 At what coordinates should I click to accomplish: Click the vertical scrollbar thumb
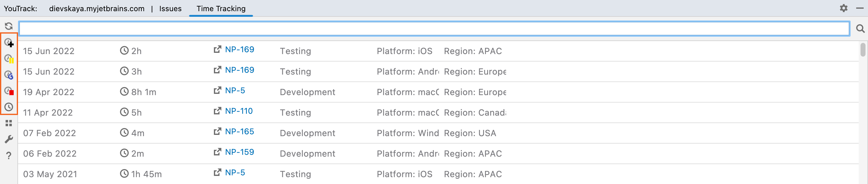863,50
